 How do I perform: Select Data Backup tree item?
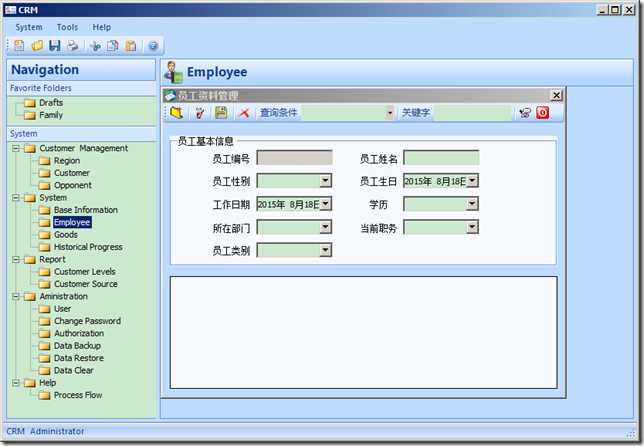click(77, 345)
